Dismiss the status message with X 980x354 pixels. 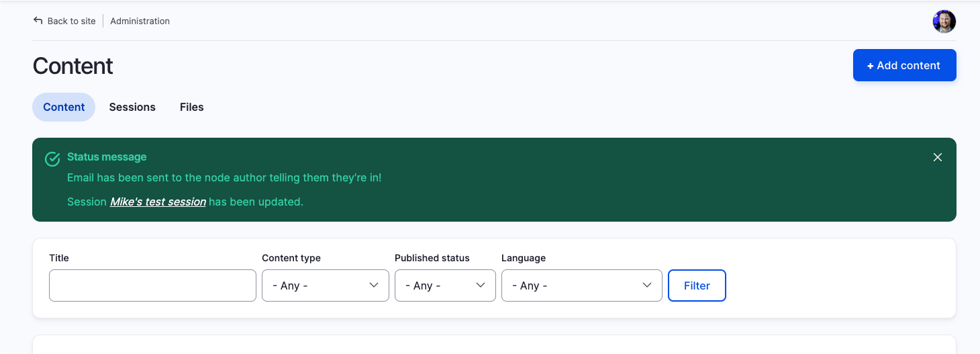(938, 157)
